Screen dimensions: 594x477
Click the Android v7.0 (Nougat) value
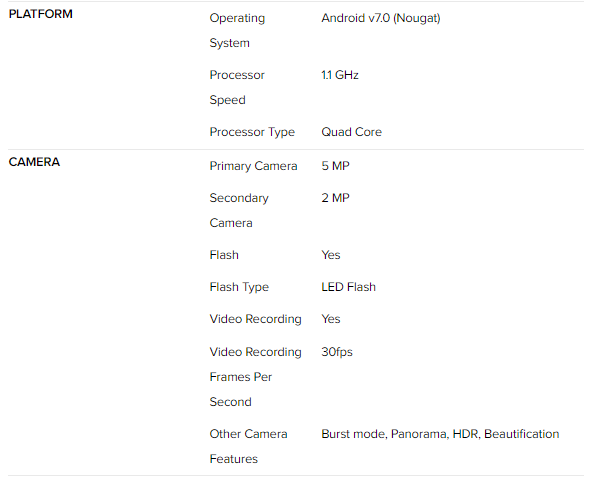tap(381, 18)
